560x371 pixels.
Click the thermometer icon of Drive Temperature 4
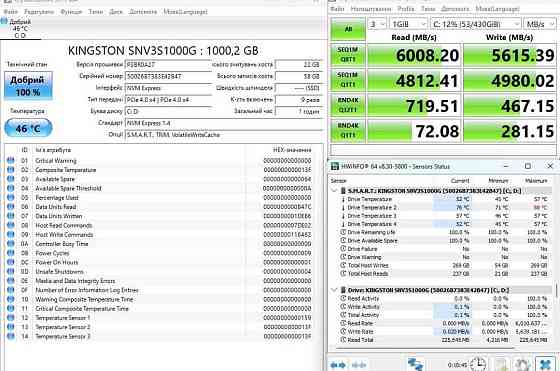coord(343,224)
